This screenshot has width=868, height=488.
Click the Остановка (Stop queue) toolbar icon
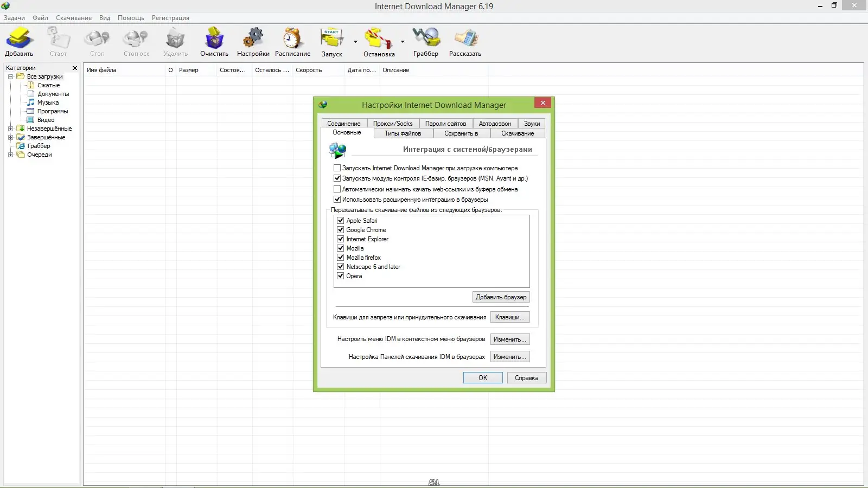click(x=379, y=38)
